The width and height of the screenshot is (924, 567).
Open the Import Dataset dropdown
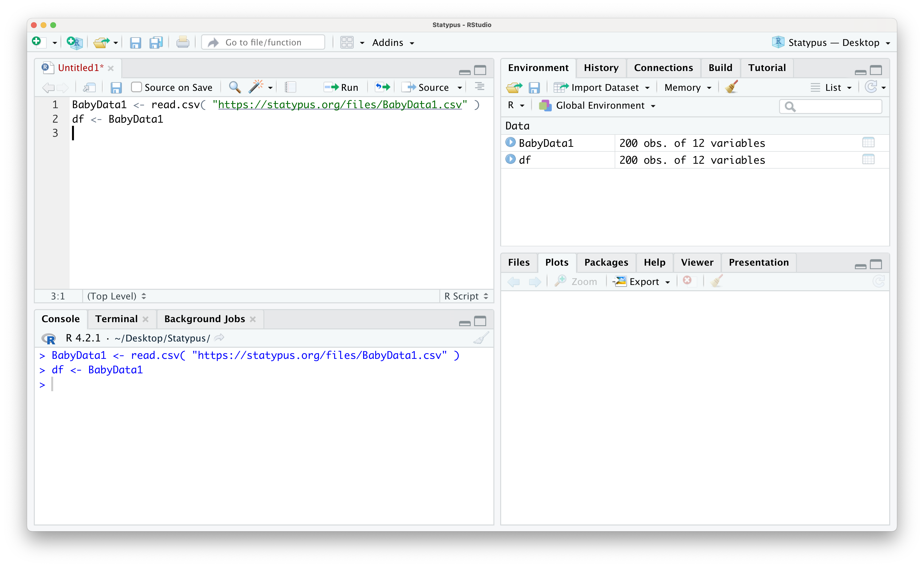tap(604, 87)
